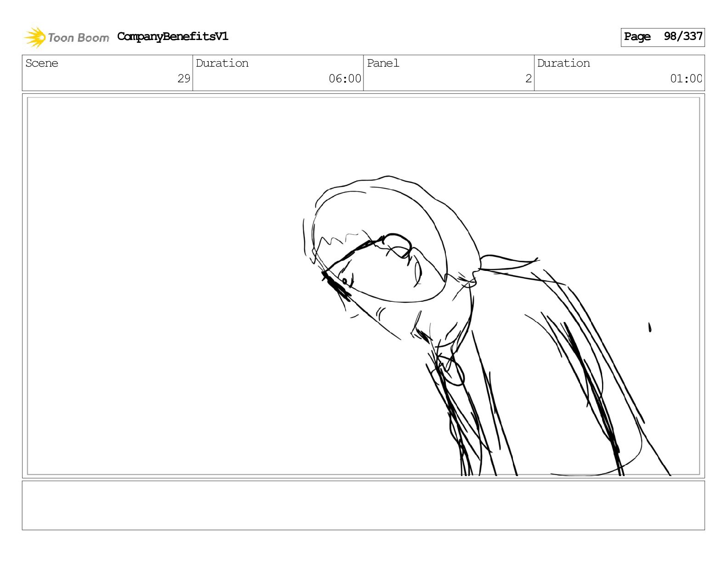728x563 pixels.
Task: Select the CompanyBenefitsV1 title text
Action: [172, 36]
